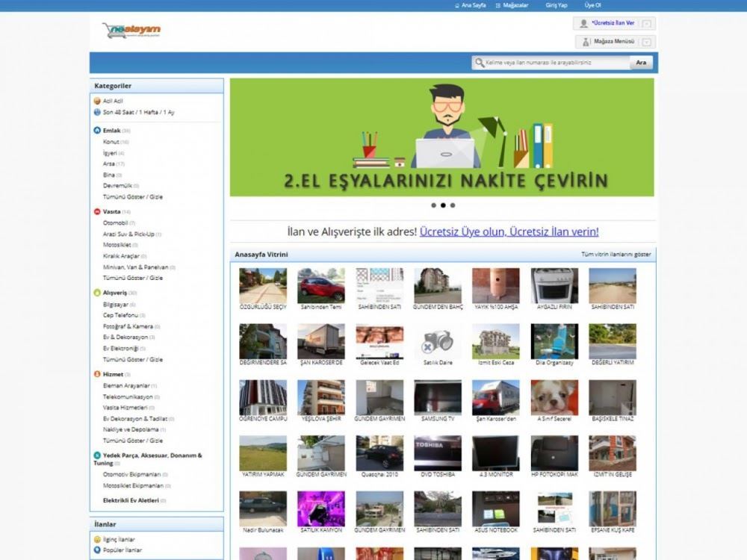The width and height of the screenshot is (747, 560).
Task: Expand Tümünü Göster / Gizle under Vasıta
Action: [x=133, y=278]
